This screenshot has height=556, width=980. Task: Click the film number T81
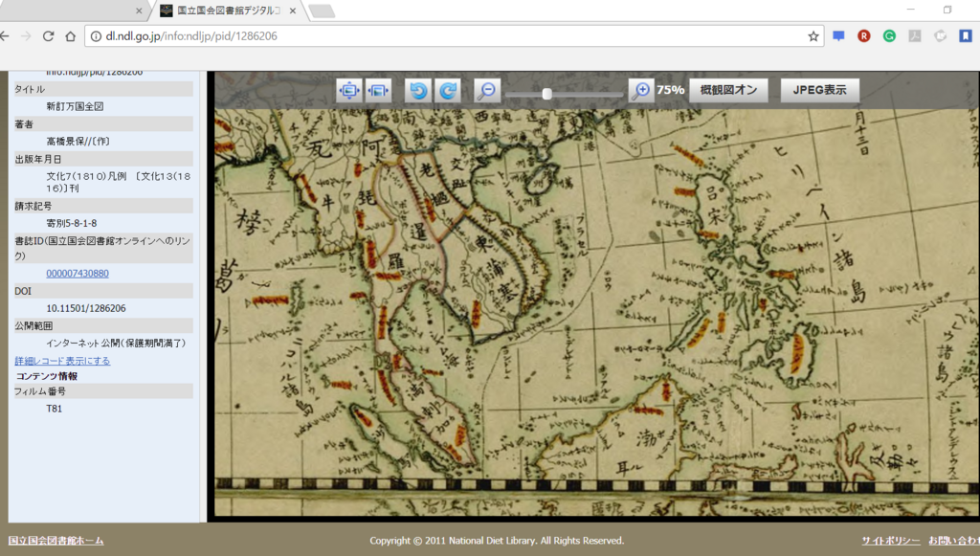[55, 409]
